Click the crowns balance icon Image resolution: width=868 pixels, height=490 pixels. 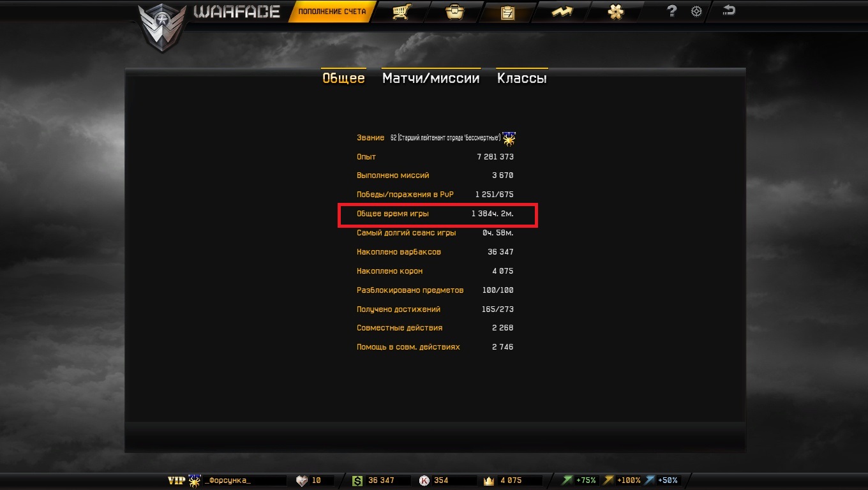click(x=490, y=480)
